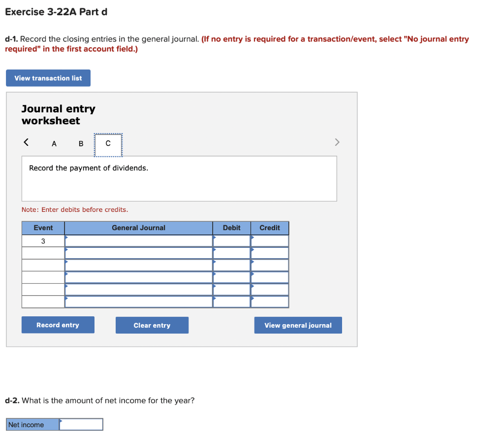Select the currently active tab C
Viewport: 504px width, 441px height.
[x=108, y=143]
